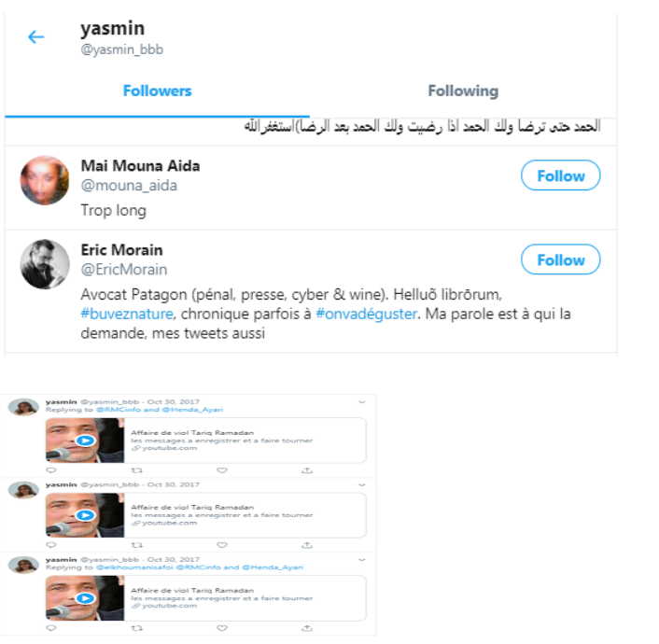Share the third yasmin tweet
The height and width of the screenshot is (644, 659).
click(307, 628)
